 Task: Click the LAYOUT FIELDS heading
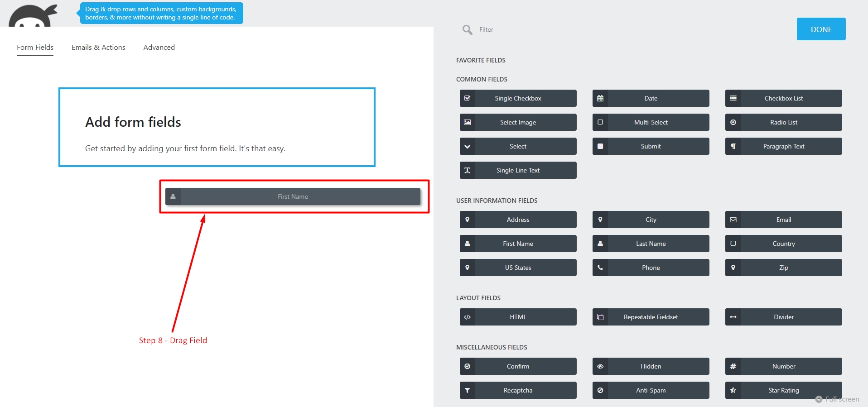[478, 298]
